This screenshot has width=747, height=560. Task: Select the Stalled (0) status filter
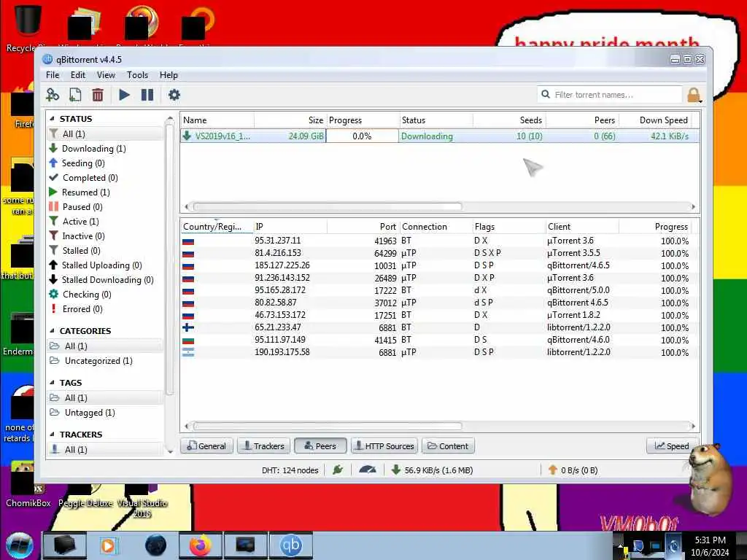pos(105,251)
